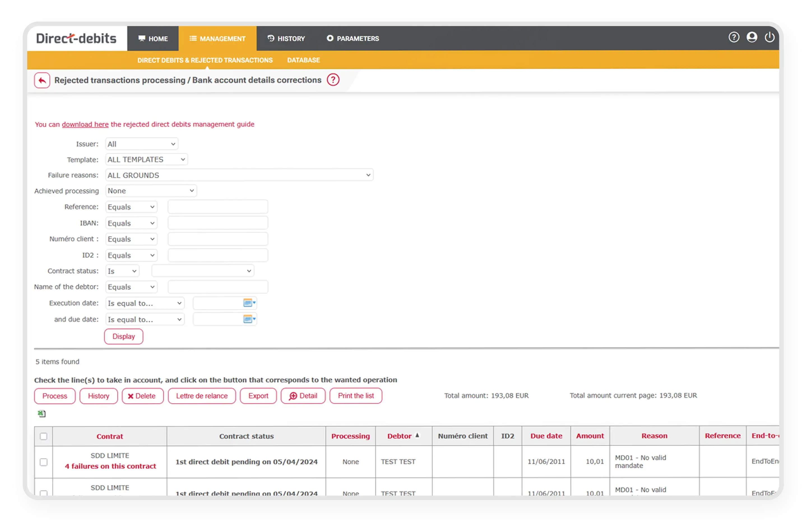807x532 pixels.
Task: Click the IBAN text input field
Action: (x=218, y=223)
